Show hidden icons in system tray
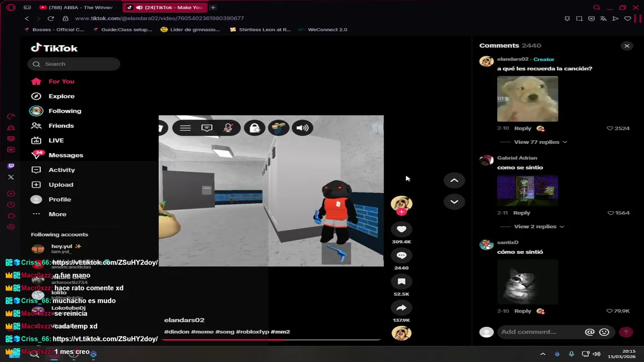 543,354
